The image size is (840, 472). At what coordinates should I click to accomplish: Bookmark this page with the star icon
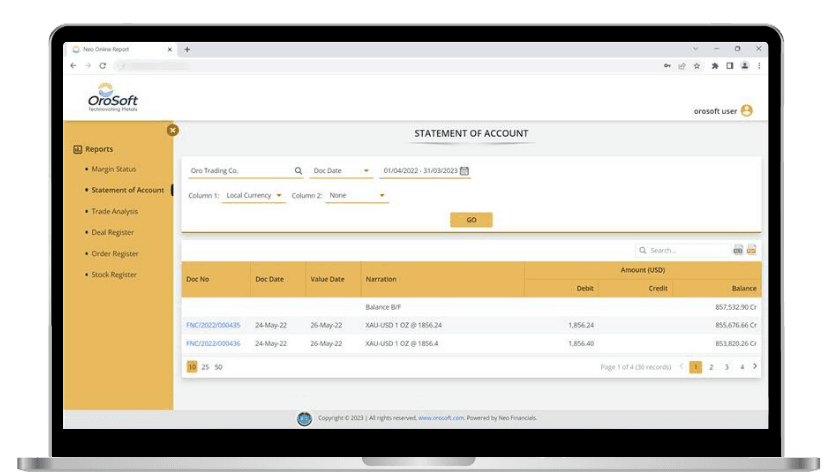pos(697,66)
